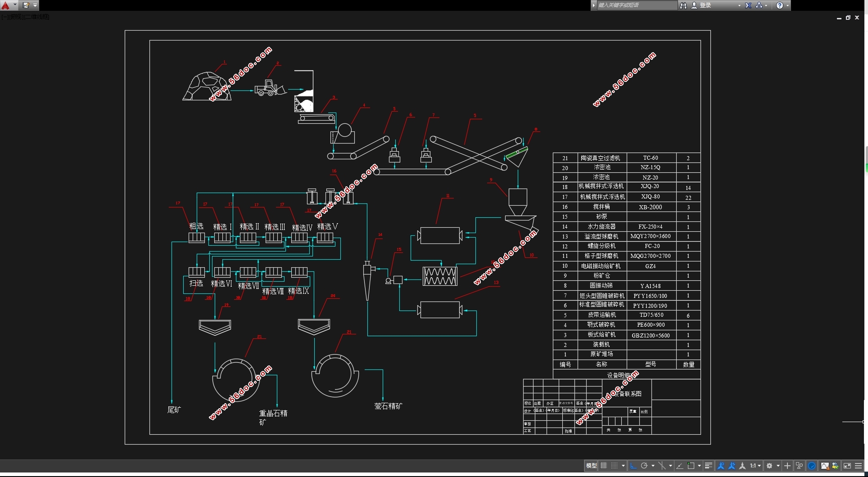The width and height of the screenshot is (868, 477).
Task: Toggle polar tracking
Action: click(644, 466)
